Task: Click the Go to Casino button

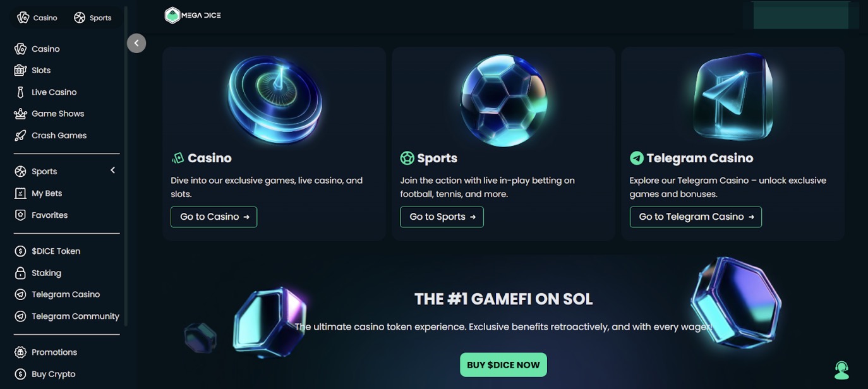Action: [214, 217]
